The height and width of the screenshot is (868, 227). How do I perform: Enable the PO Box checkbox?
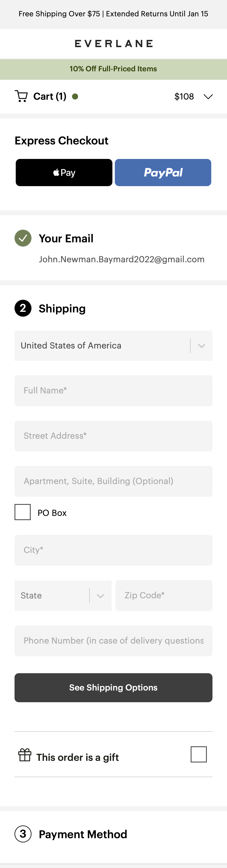23,512
